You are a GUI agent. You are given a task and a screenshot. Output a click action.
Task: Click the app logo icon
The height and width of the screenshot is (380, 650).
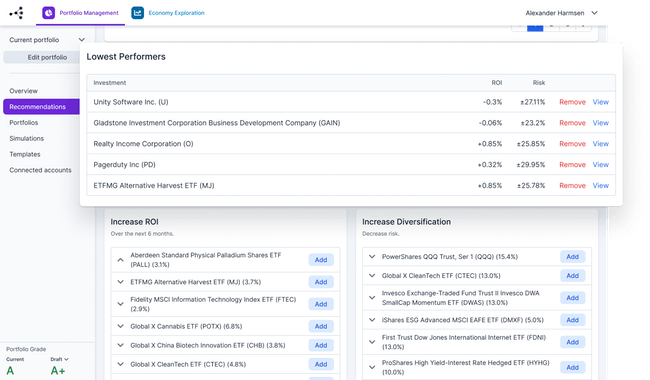16,13
